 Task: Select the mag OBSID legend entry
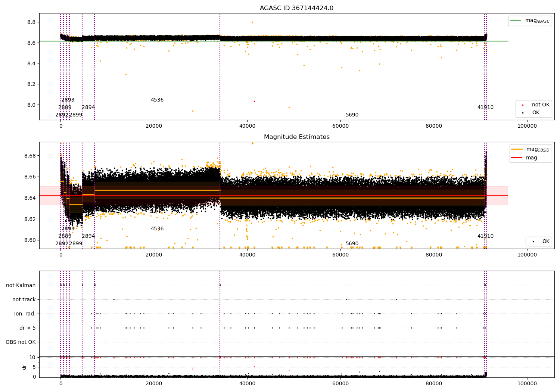[x=531, y=149]
